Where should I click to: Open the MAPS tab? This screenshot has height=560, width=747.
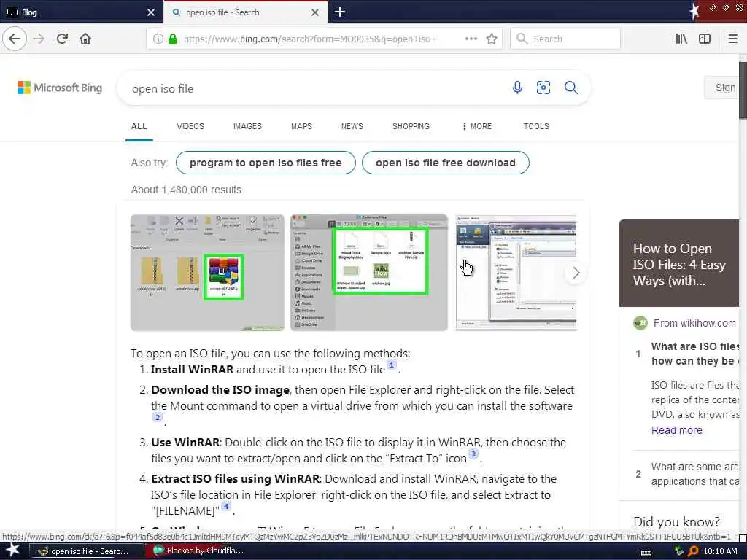point(301,126)
